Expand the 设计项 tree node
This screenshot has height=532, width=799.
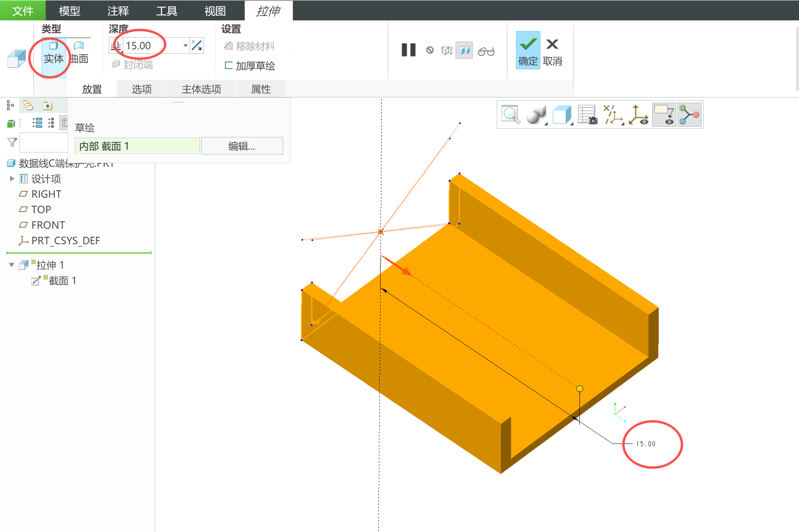[x=12, y=179]
